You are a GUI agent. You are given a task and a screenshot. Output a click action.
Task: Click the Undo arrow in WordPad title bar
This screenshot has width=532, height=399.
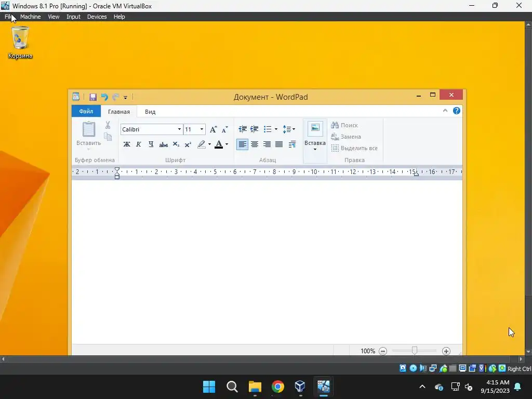(x=104, y=97)
